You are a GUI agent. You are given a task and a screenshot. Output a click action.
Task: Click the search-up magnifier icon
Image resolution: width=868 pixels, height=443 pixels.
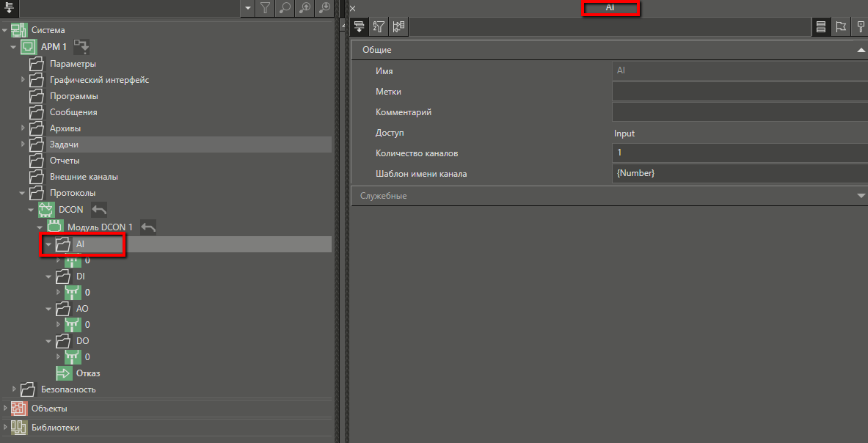(303, 9)
